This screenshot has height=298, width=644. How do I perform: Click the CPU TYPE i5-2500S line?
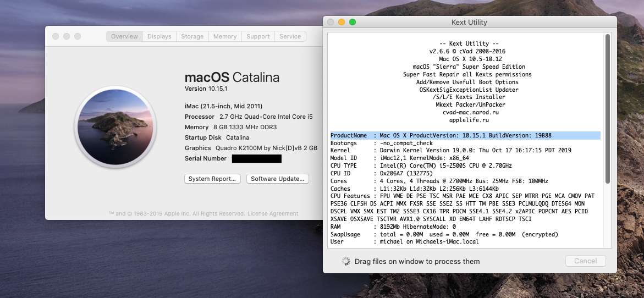[x=421, y=165]
